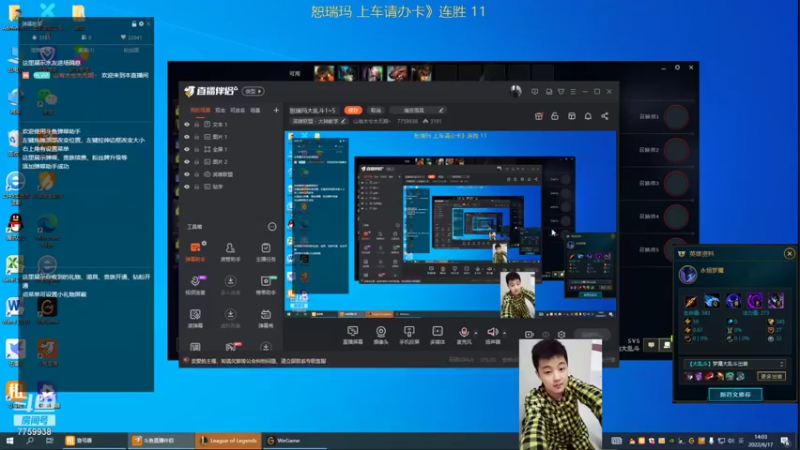Screen dimensions: 800x450
Task: Open the 大乱斗 build dropdown in hero panel
Action: tap(735, 364)
